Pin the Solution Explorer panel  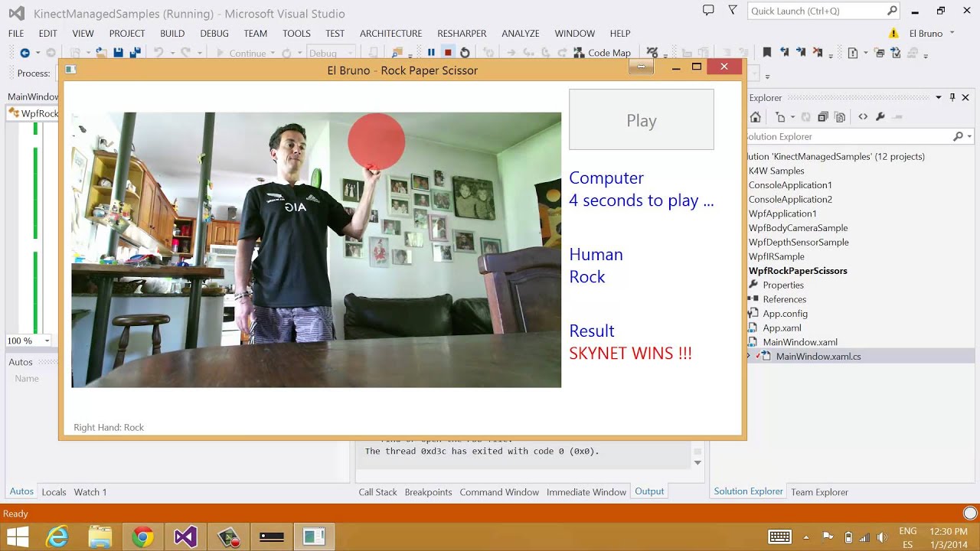pos(952,97)
